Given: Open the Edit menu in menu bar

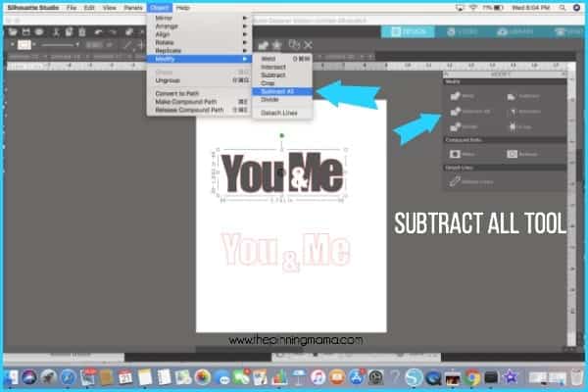Looking at the screenshot, I should pos(89,8).
